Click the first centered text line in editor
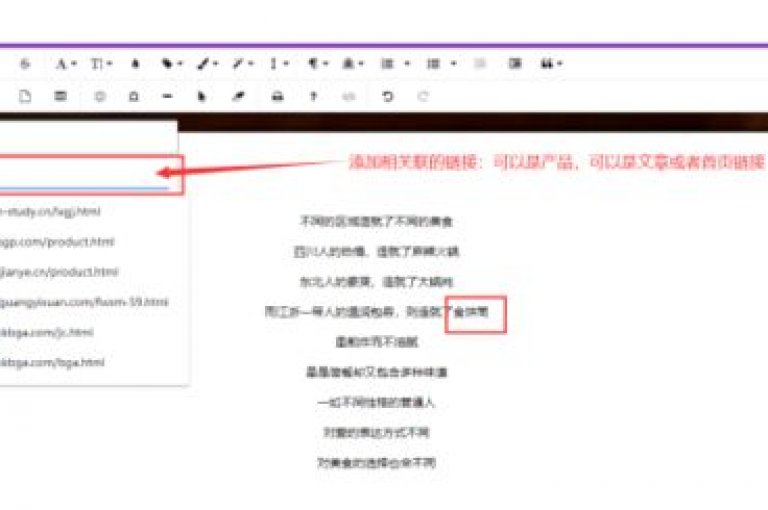Image resolution: width=768 pixels, height=510 pixels. point(376,221)
